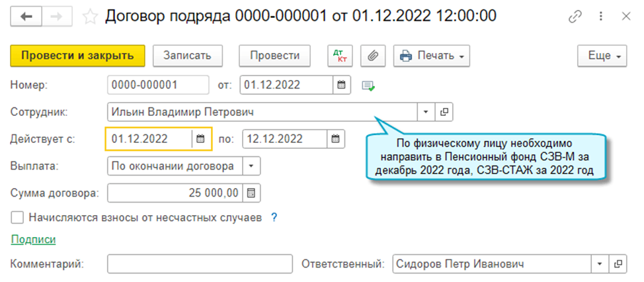Click the Провести и закрыть button
This screenshot has width=644, height=282.
(77, 56)
